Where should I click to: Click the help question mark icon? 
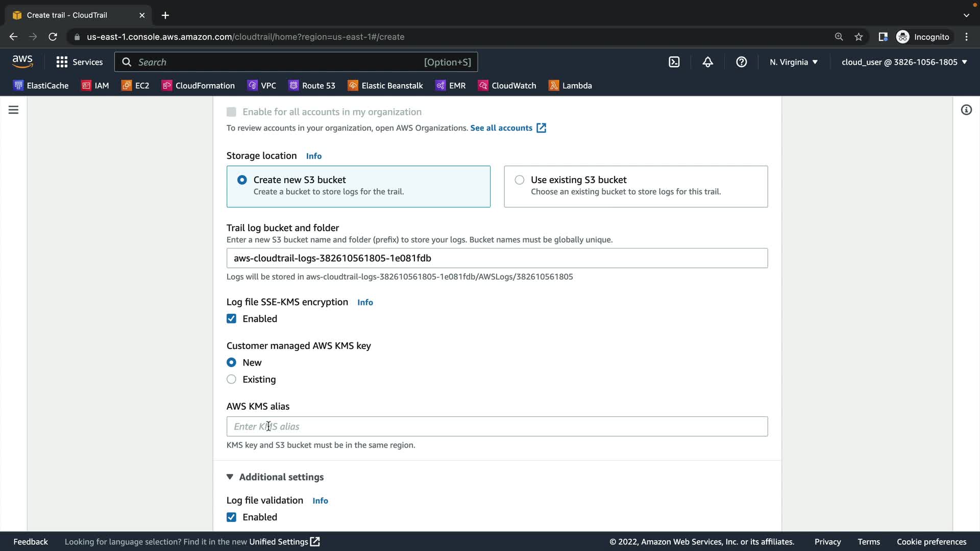(741, 62)
